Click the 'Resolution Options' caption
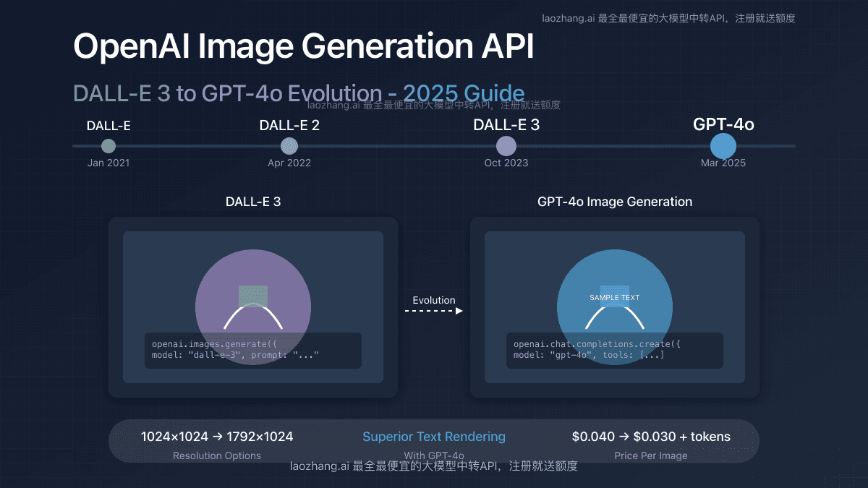The image size is (868, 488). click(217, 455)
